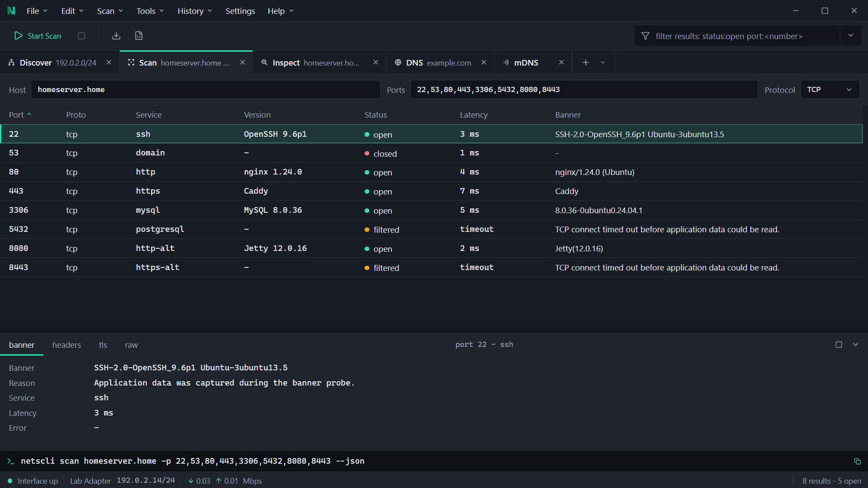Collapse the detail panel chevron
The width and height of the screenshot is (868, 488).
pos(855,344)
